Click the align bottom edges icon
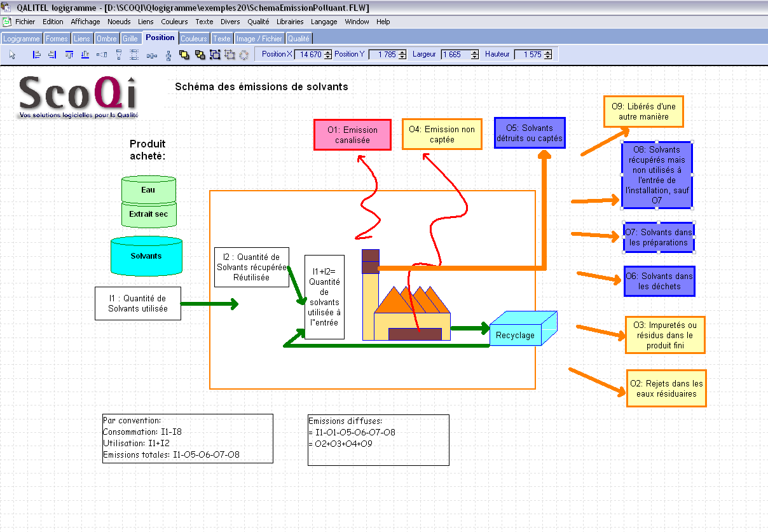 point(85,55)
